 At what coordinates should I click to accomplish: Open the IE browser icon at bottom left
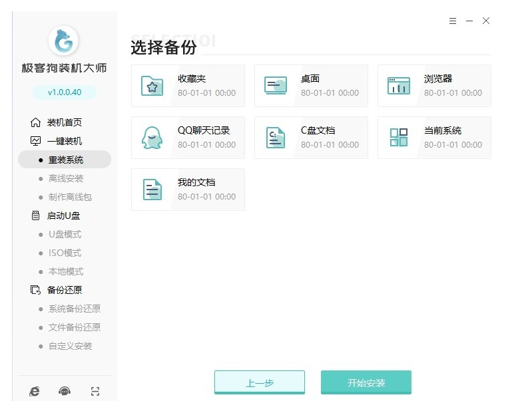35,392
